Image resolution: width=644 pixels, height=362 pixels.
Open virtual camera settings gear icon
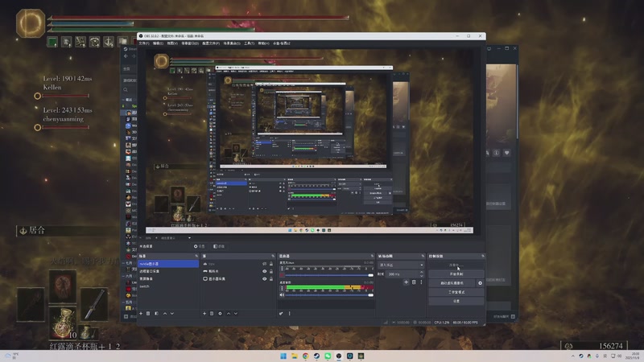[x=481, y=283]
